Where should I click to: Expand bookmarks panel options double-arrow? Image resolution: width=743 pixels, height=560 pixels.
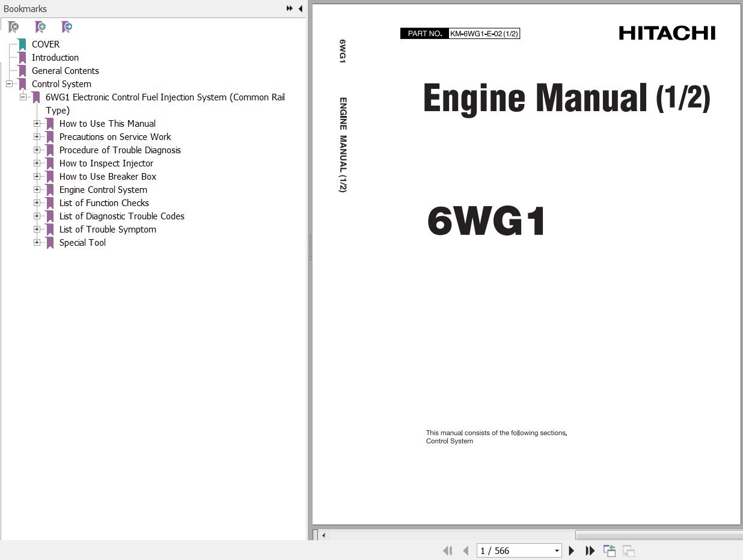click(x=290, y=8)
